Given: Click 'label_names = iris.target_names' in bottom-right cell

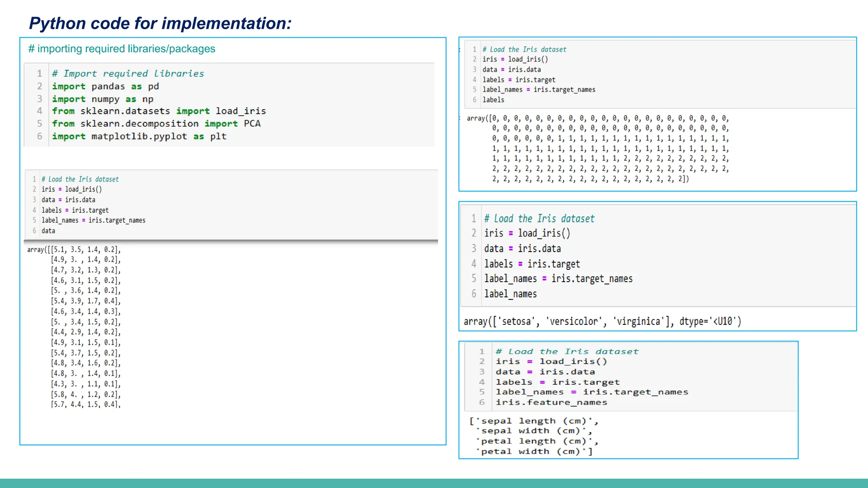Looking at the screenshot, I should point(592,392).
